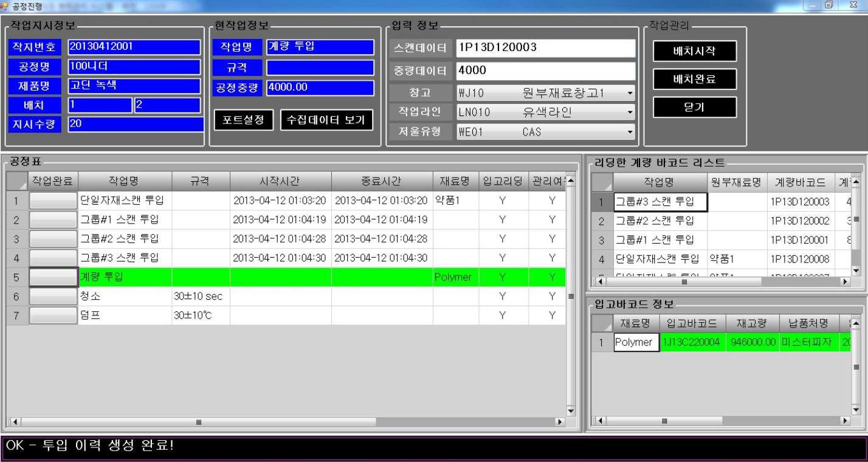Screen dimensions: 868x462
Task: Select row header 5 in 공정표
Action: (x=17, y=277)
